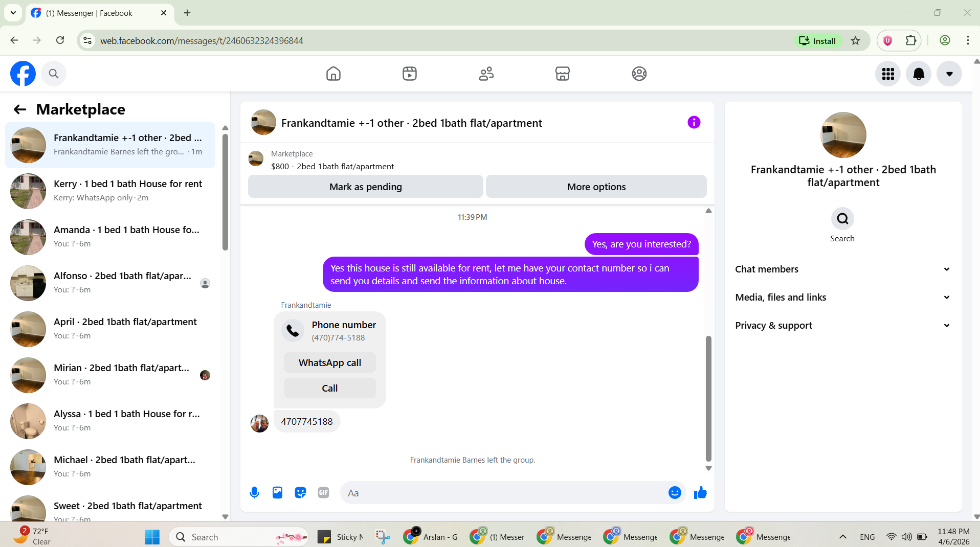Viewport: 980px width, 547px height.
Task: Open the Alyssa conversation
Action: point(110,421)
